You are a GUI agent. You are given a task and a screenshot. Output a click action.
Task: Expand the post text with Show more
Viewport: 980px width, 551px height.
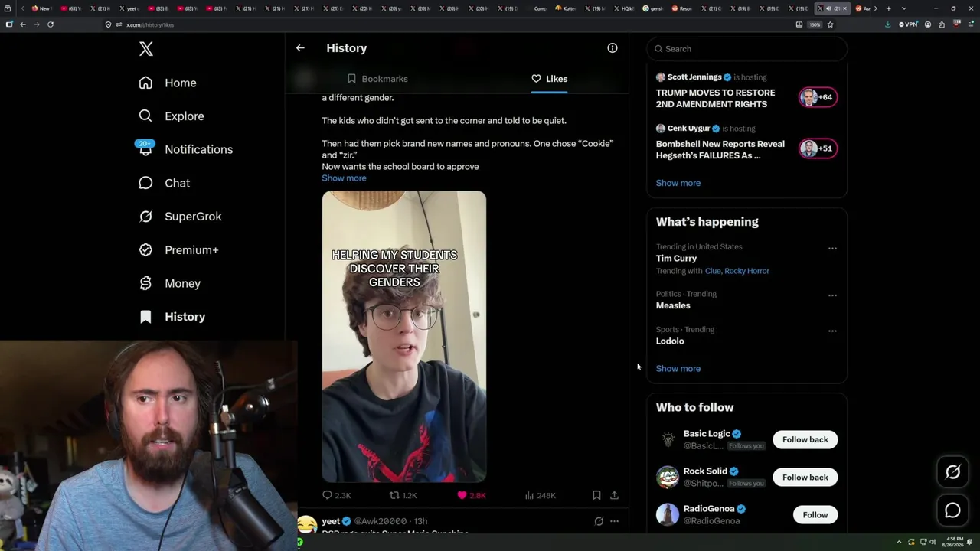pyautogui.click(x=344, y=178)
